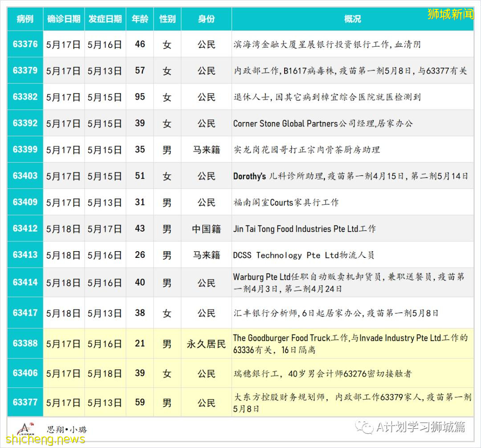Click the 发症日期 column header
This screenshot has width=481, height=448.
[105, 19]
